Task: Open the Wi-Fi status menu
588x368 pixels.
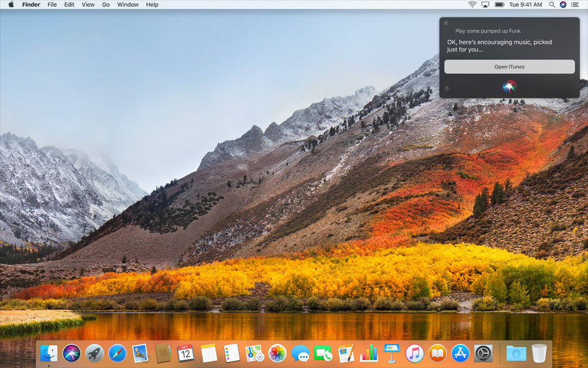Action: pyautogui.click(x=472, y=5)
